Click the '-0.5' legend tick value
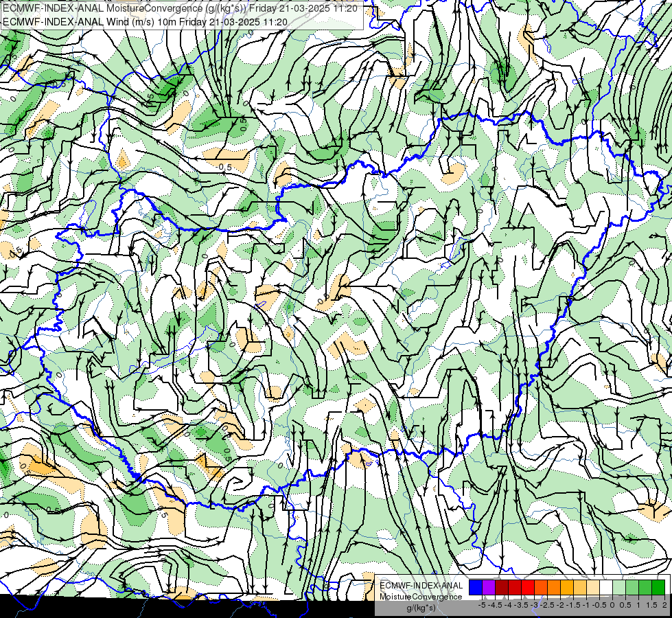Screen dimensions: 672x618 (x=599, y=605)
